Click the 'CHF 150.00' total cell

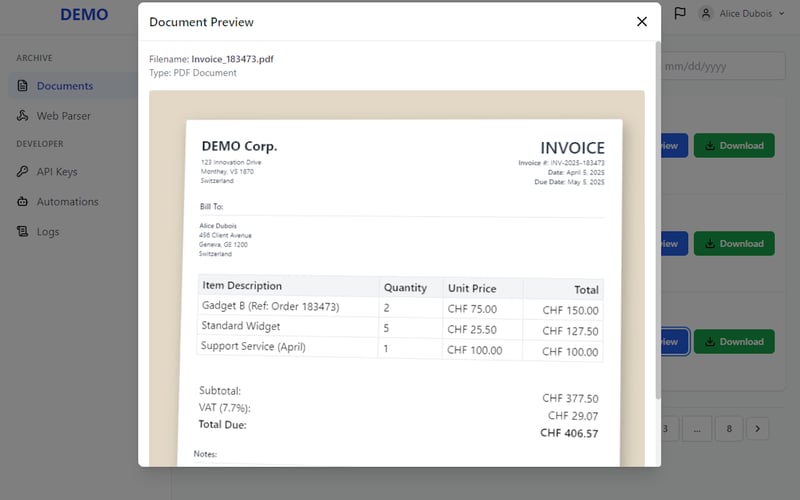coord(570,311)
